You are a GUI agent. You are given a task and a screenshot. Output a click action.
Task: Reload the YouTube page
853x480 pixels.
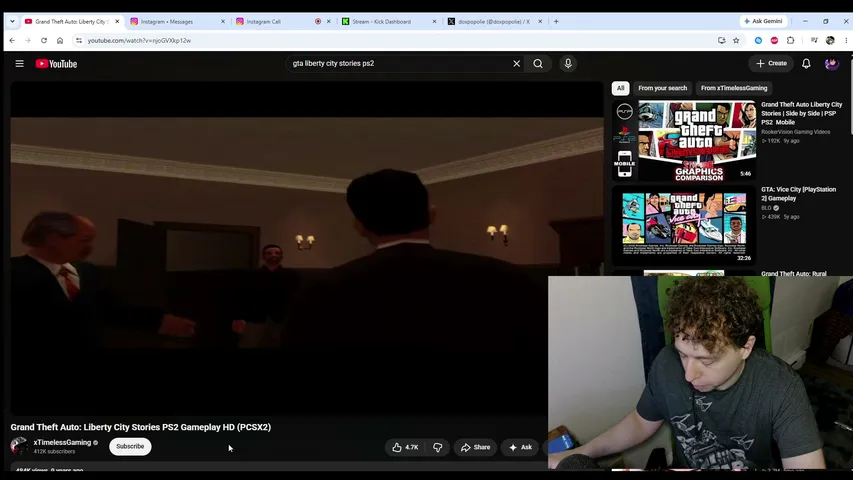pos(44,40)
